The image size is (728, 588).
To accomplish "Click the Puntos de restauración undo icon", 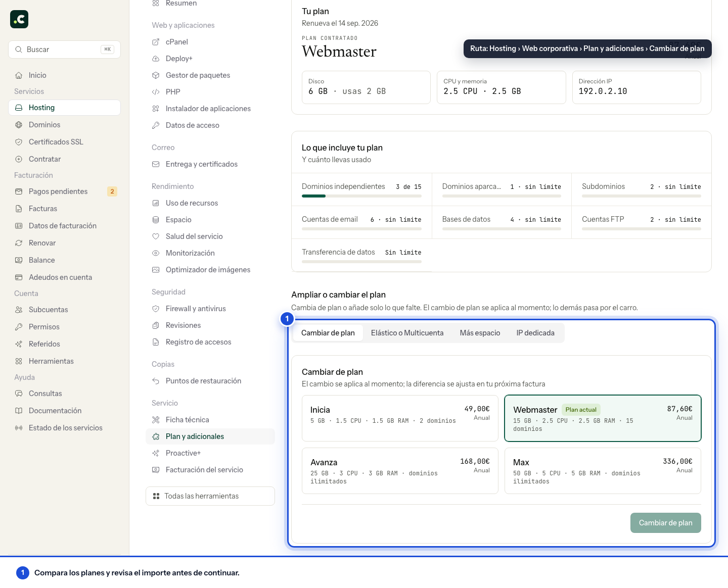I will coord(156,381).
